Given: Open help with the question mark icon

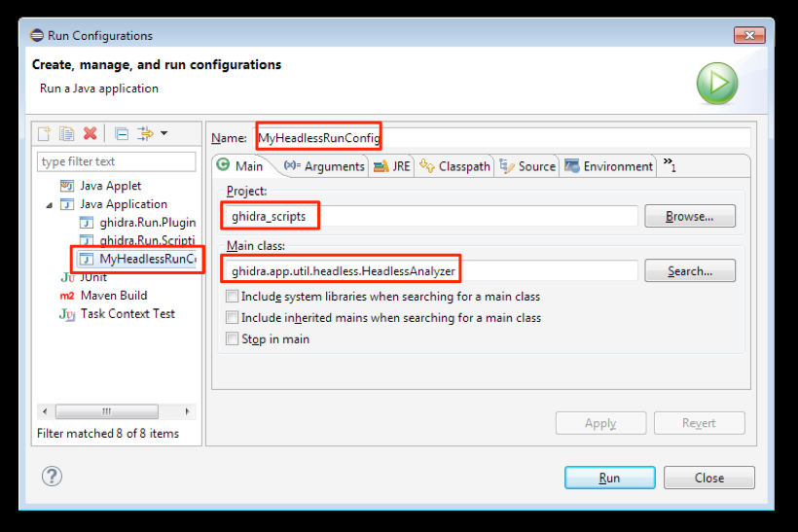Looking at the screenshot, I should [x=53, y=477].
